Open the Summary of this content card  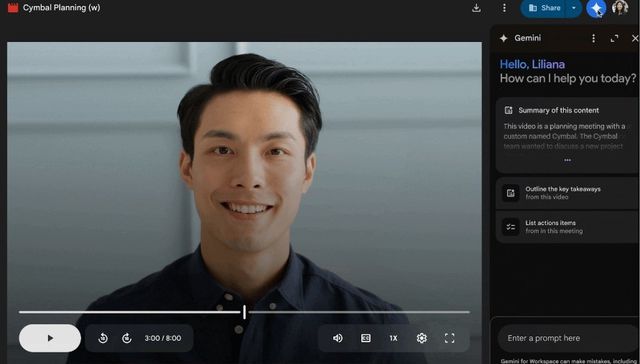(567, 135)
